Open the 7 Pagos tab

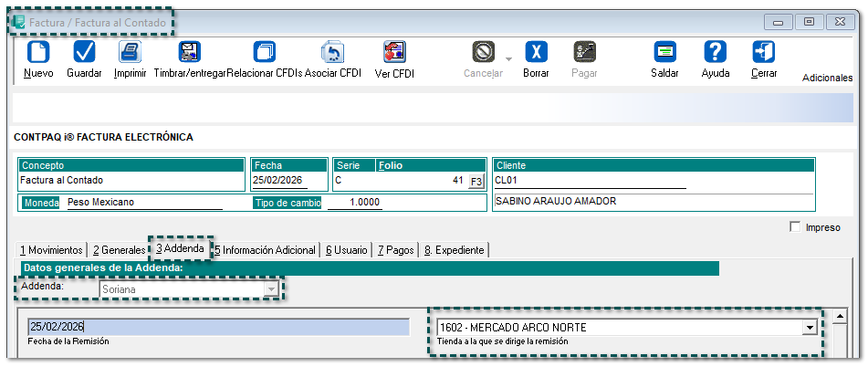(x=395, y=250)
